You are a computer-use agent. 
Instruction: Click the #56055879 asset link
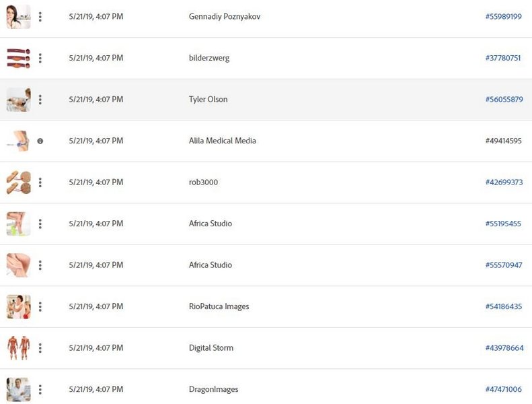(503, 100)
